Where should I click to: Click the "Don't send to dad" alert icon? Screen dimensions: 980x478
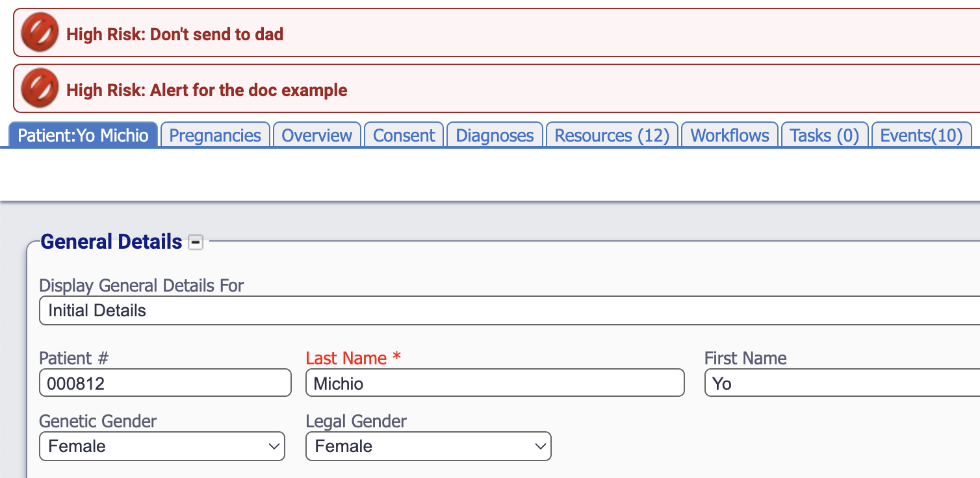pos(40,34)
